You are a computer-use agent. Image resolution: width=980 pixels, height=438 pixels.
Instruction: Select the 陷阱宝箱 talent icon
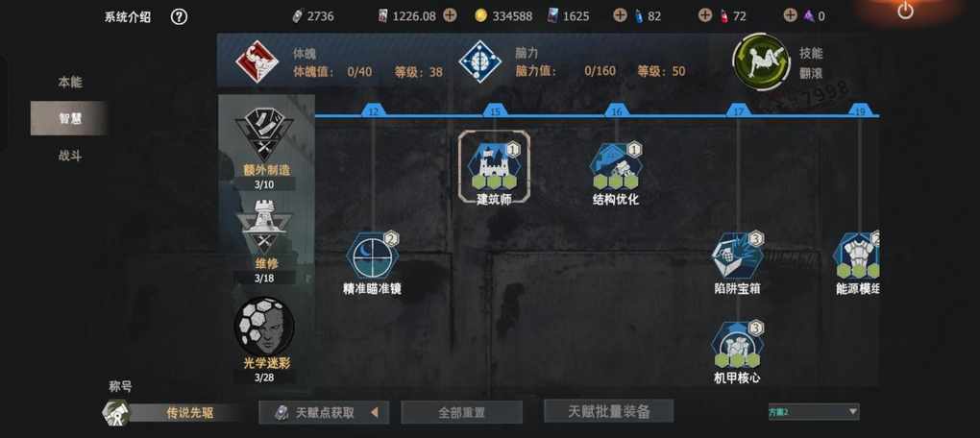[738, 255]
